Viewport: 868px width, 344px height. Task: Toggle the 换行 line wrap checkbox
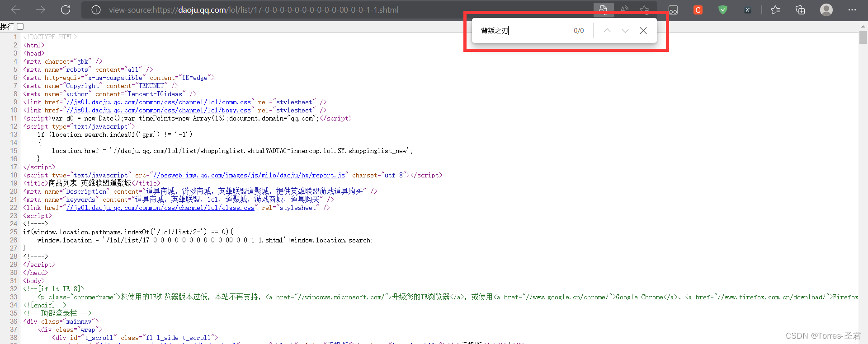click(x=20, y=27)
